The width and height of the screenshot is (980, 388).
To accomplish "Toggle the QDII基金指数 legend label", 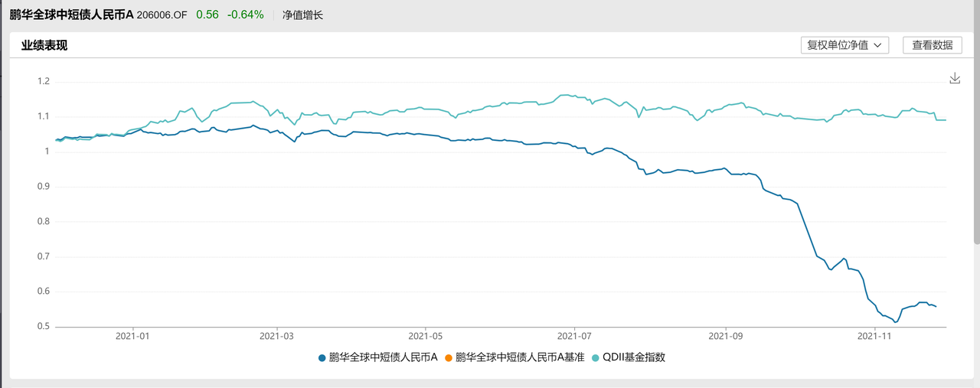I will [633, 357].
